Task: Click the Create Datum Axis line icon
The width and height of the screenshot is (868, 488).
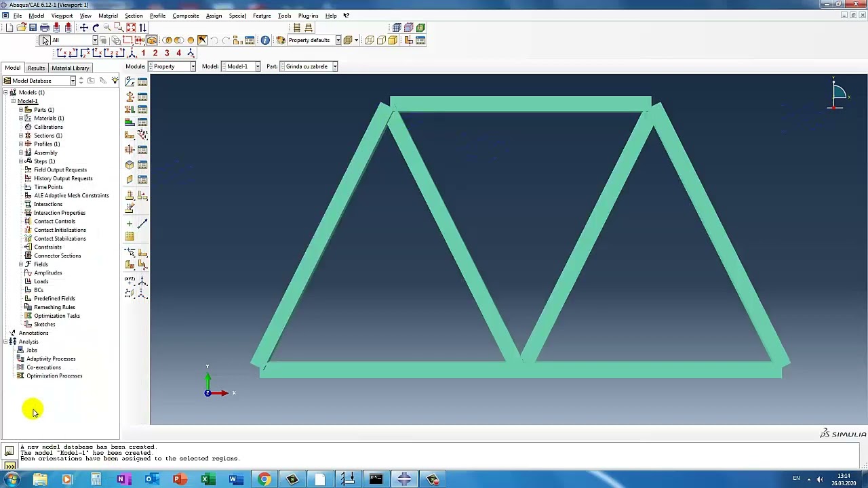Action: tap(142, 224)
